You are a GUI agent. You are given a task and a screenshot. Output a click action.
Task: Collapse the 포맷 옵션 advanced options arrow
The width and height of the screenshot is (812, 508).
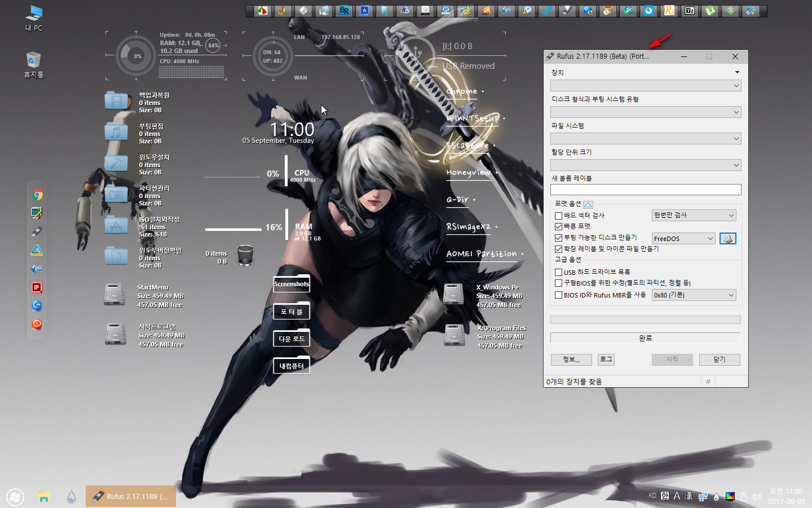(588, 204)
